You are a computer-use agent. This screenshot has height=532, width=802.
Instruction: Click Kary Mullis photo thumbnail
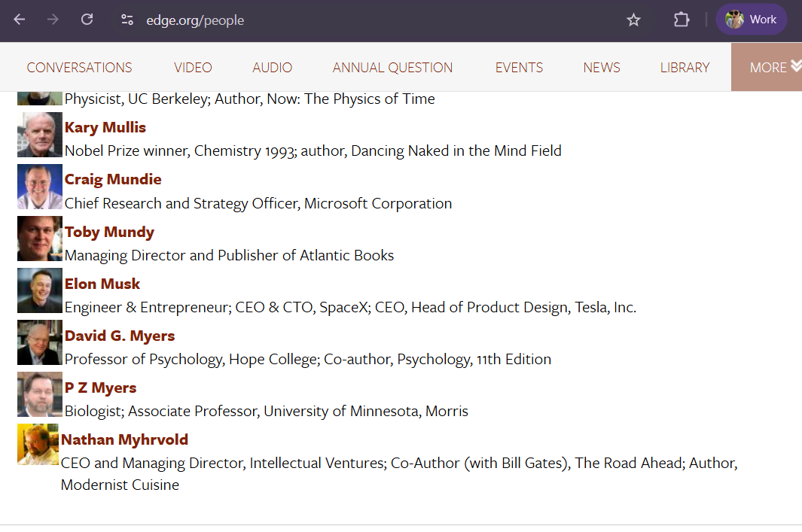point(40,135)
